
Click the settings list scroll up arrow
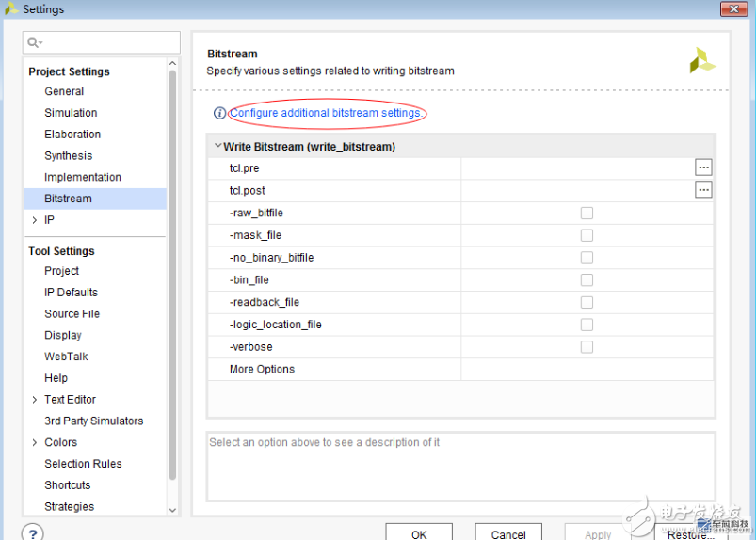click(172, 64)
